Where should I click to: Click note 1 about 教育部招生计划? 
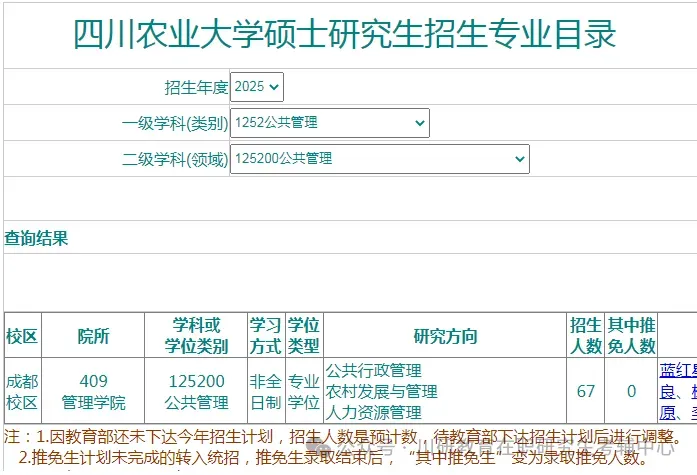(343, 437)
